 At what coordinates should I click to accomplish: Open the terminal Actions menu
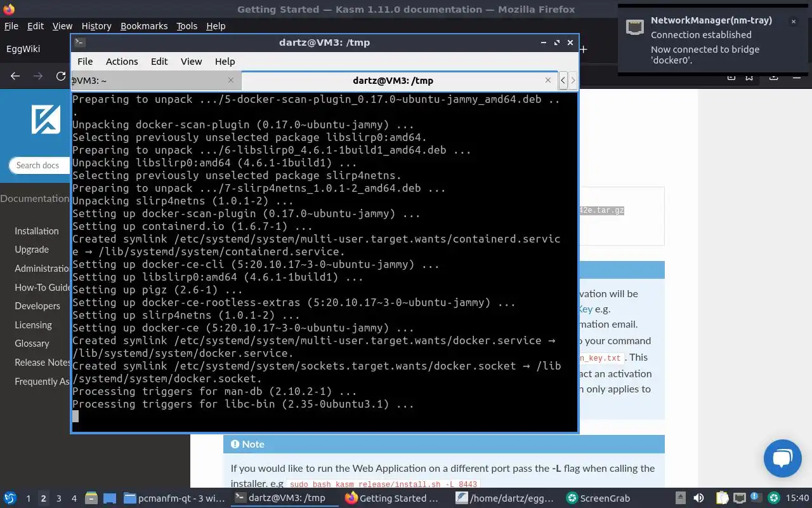tap(122, 62)
